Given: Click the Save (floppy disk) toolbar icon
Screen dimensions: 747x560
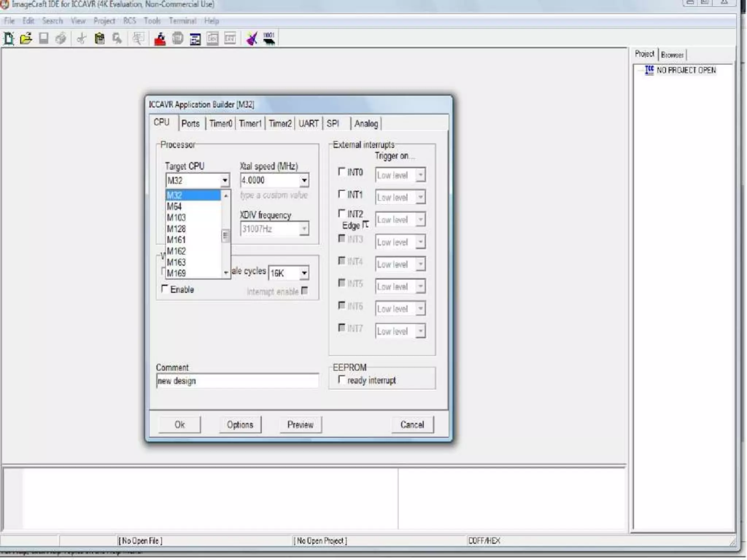Looking at the screenshot, I should coord(44,38).
